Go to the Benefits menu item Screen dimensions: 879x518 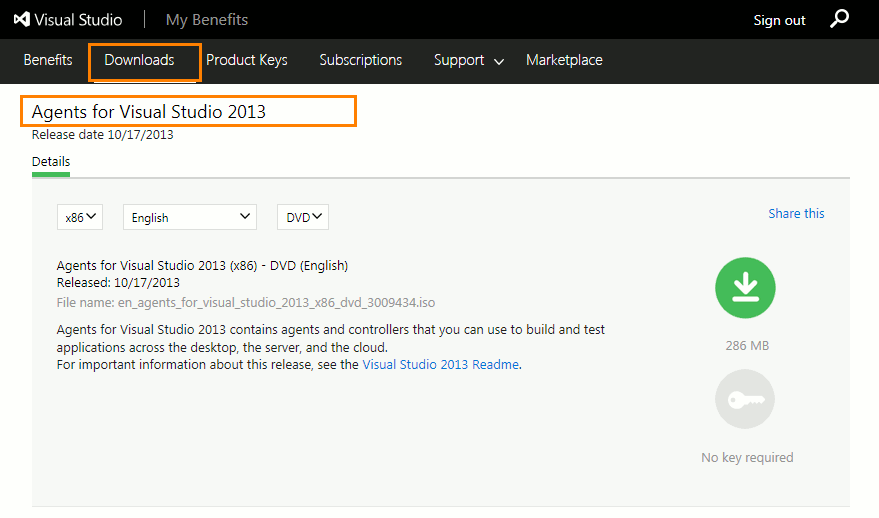pos(48,60)
